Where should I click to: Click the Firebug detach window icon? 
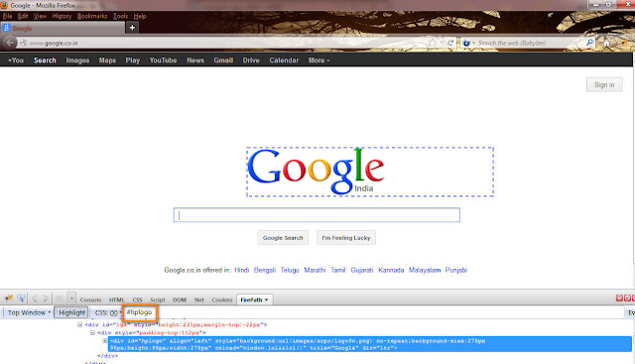click(627, 298)
